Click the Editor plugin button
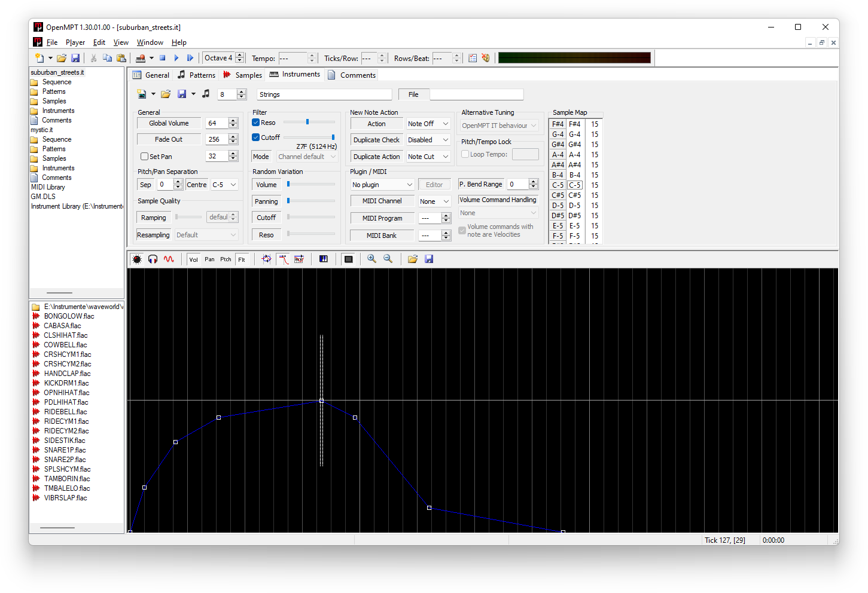 tap(434, 185)
